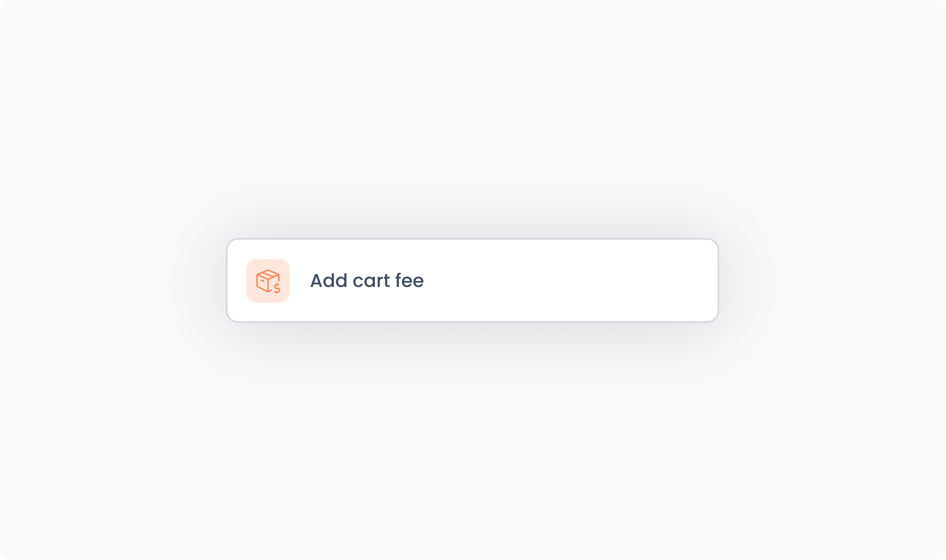Activate the Add cart fee list item
This screenshot has width=946, height=560.
(x=472, y=280)
